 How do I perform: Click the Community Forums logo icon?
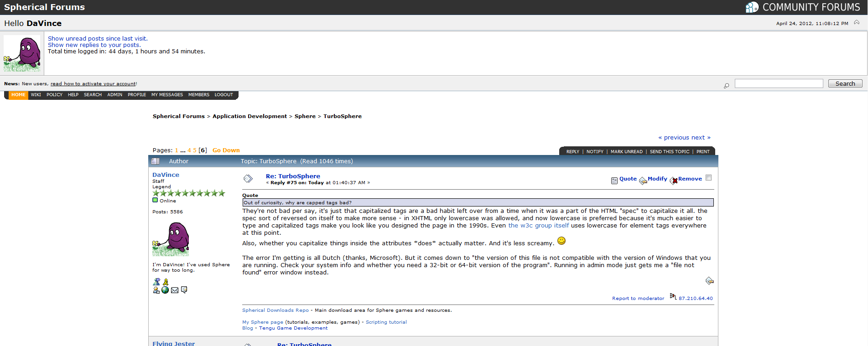752,7
